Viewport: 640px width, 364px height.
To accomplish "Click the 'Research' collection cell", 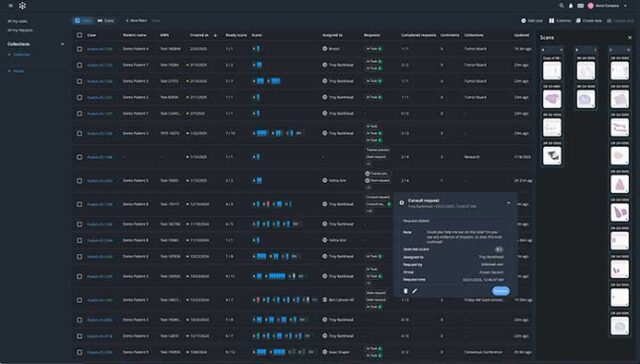I will (x=472, y=157).
